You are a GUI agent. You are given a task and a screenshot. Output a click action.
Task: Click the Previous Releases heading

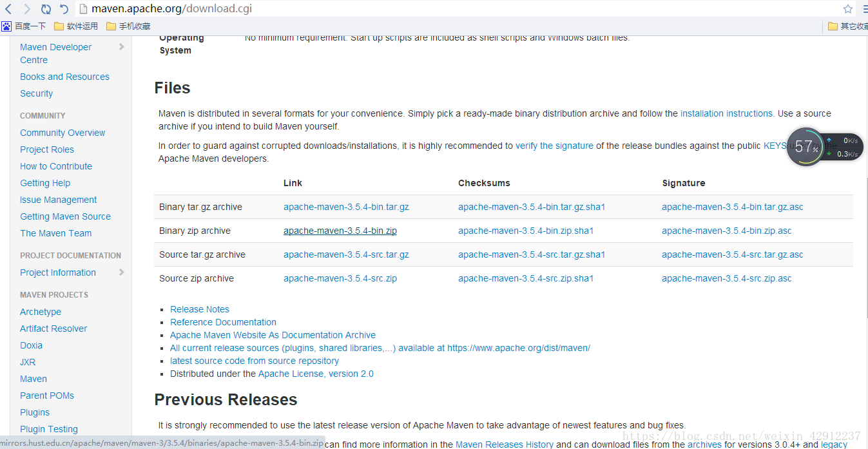(x=226, y=399)
